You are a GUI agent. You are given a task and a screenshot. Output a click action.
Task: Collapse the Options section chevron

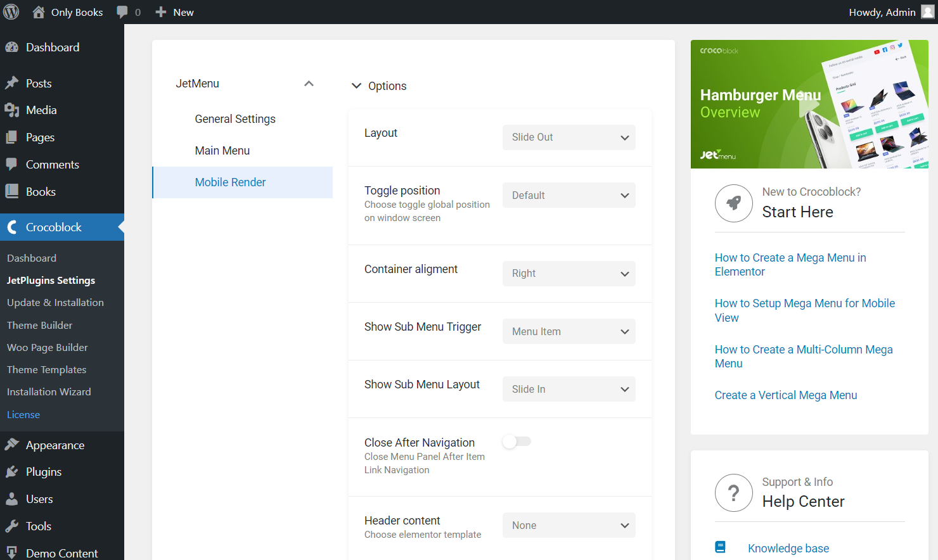tap(357, 86)
